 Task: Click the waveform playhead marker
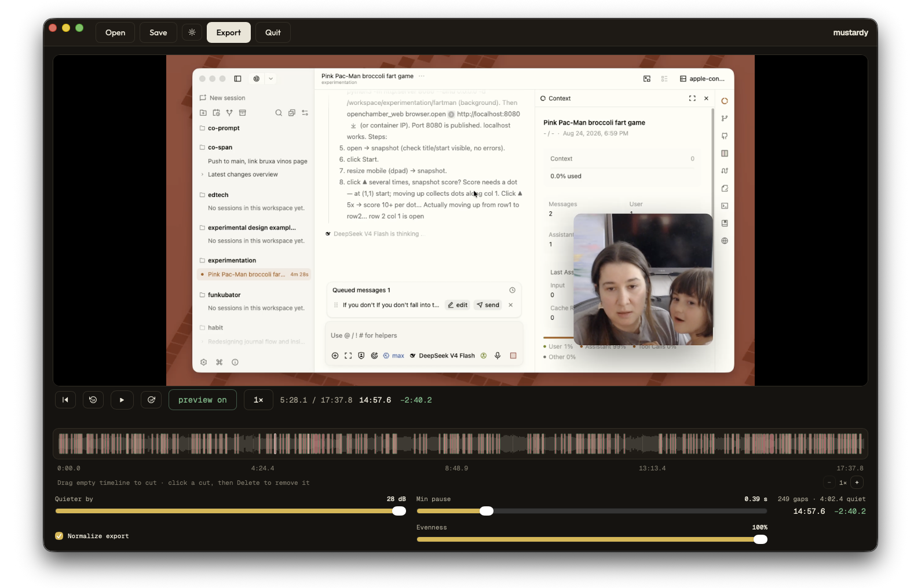[275, 444]
